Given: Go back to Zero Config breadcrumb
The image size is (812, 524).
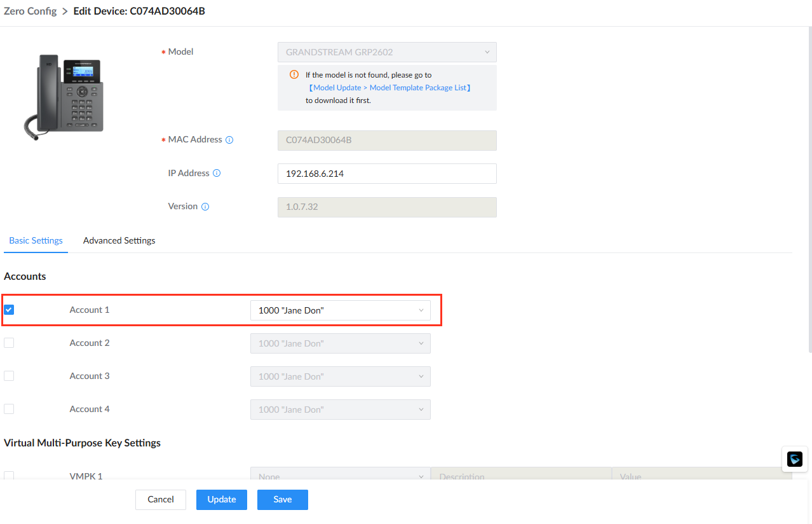Looking at the screenshot, I should pyautogui.click(x=30, y=11).
